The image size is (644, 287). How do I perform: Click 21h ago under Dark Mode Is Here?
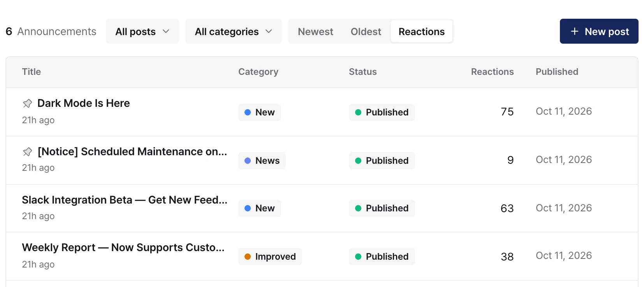tap(38, 120)
